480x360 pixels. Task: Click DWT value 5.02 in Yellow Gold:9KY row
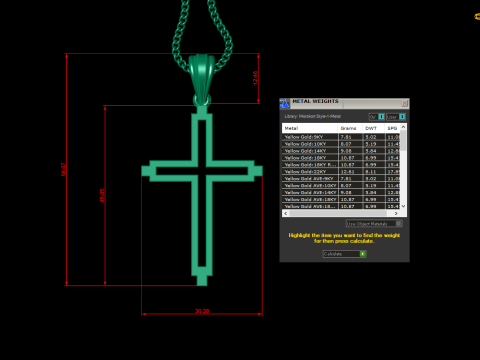(371, 137)
